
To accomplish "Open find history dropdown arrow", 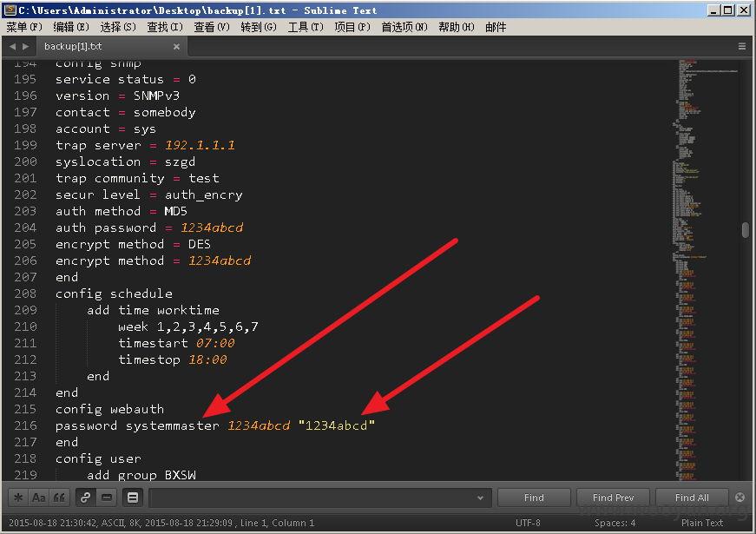I will click(480, 498).
